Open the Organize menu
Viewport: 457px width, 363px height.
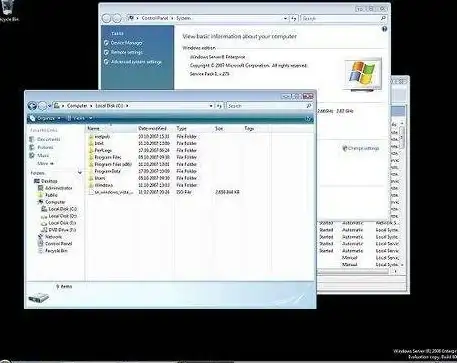[45, 118]
